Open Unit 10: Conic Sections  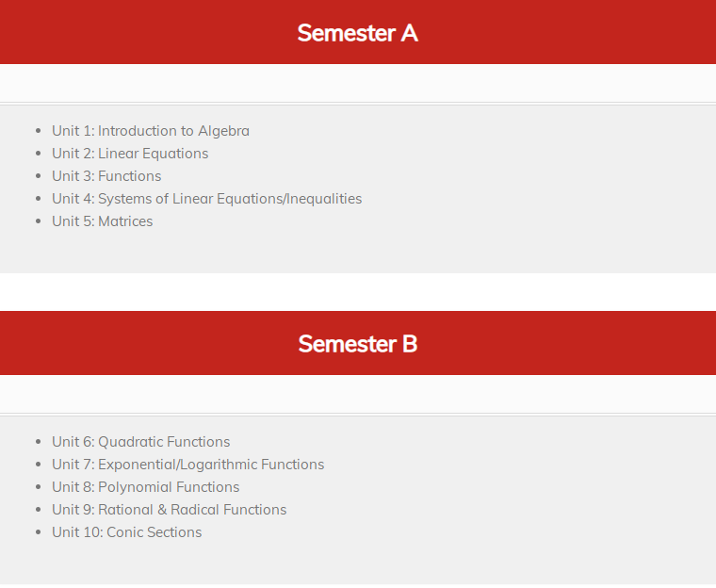pos(127,532)
